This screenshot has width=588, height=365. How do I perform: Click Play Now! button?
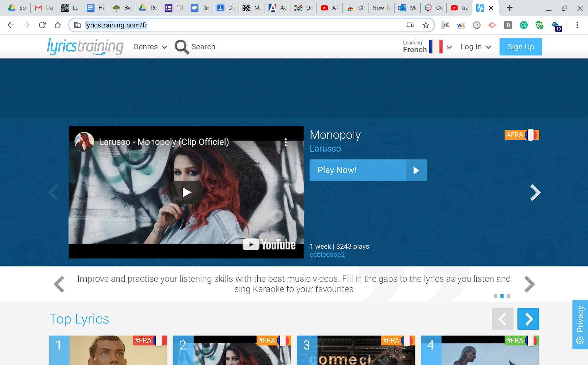[368, 170]
